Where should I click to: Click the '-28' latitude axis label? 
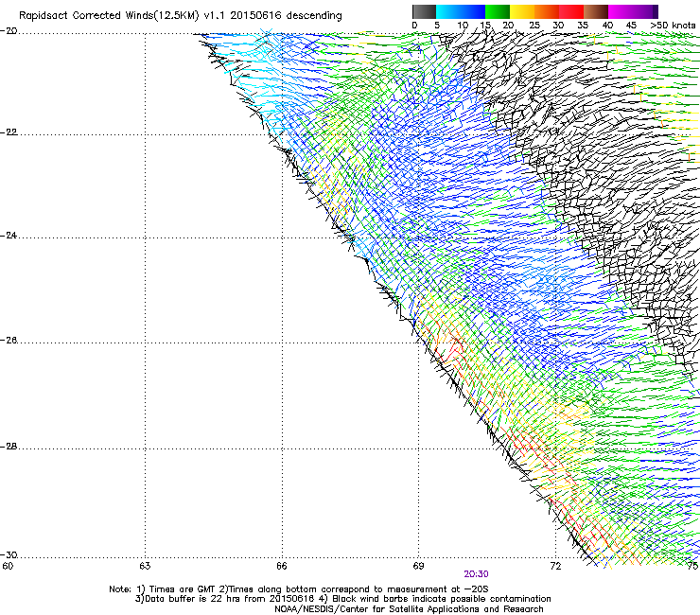[9, 447]
